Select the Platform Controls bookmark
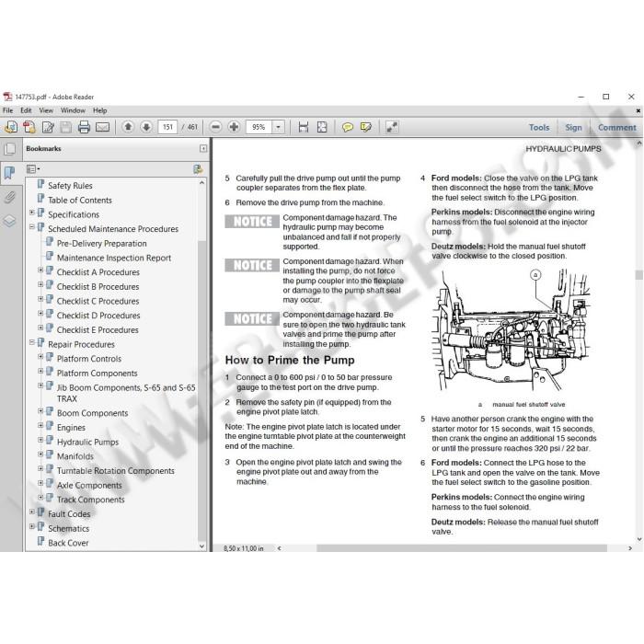The height and width of the screenshot is (644, 644). tap(89, 359)
